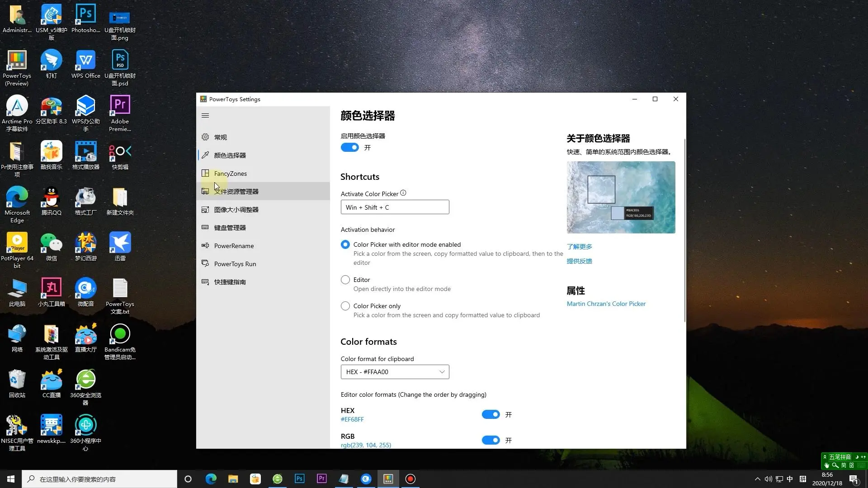Viewport: 868px width, 488px height.
Task: Select the Photoshop desktop shortcut
Action: [x=86, y=19]
